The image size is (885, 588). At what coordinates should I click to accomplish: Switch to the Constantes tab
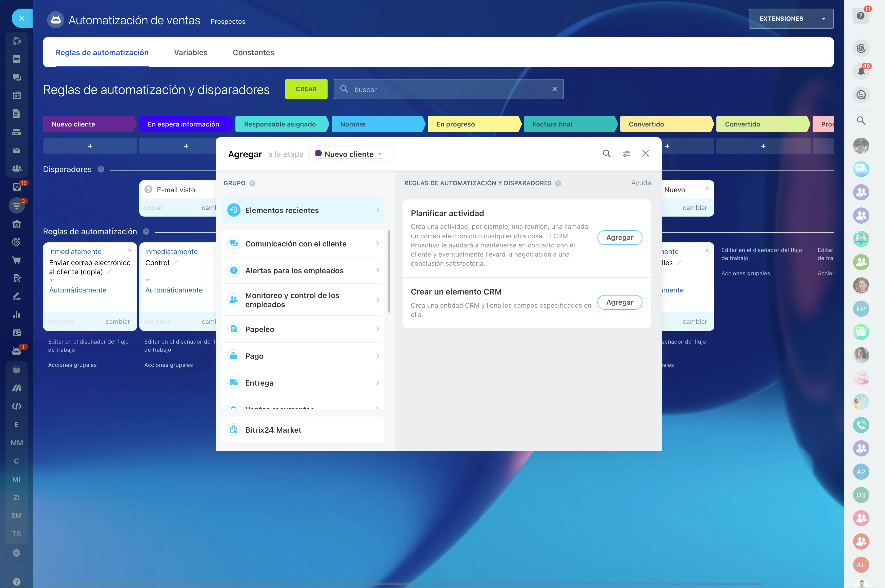[x=253, y=53]
